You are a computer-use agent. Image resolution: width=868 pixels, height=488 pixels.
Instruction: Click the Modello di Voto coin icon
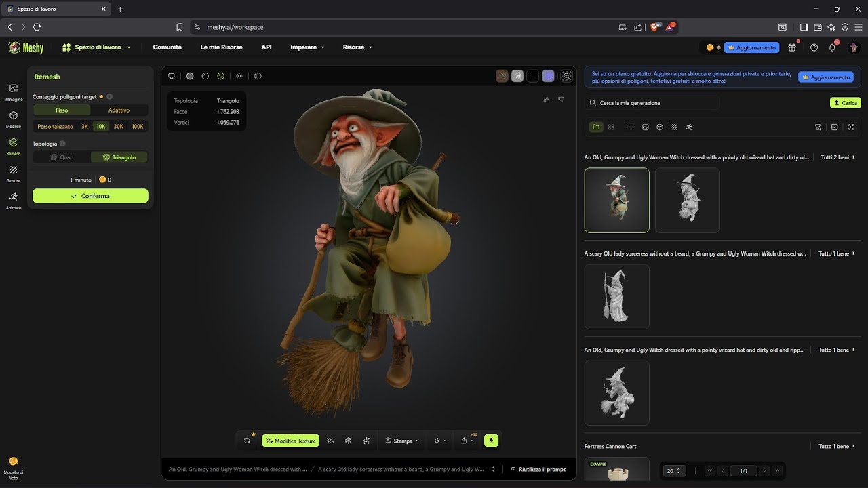click(x=14, y=461)
